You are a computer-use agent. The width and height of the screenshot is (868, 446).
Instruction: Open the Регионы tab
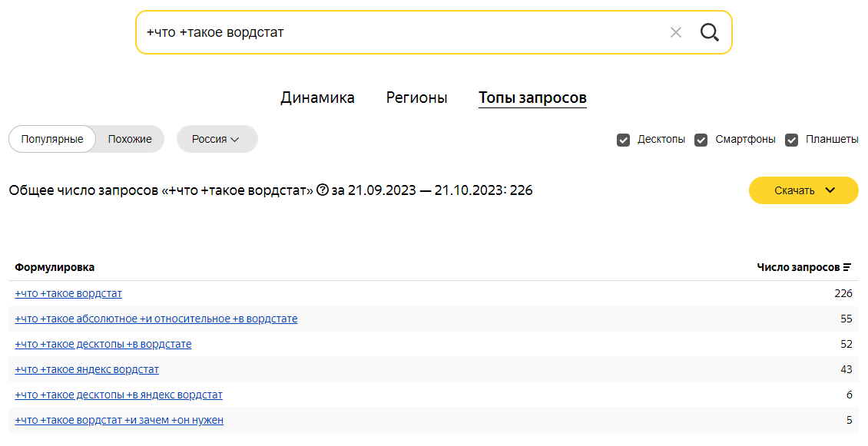click(x=416, y=98)
